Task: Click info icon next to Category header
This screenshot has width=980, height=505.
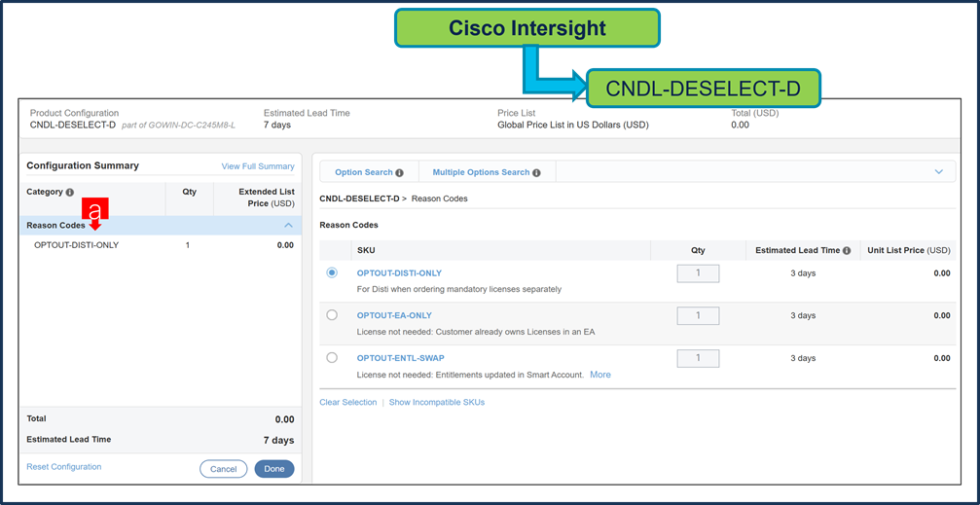Action: [x=70, y=193]
